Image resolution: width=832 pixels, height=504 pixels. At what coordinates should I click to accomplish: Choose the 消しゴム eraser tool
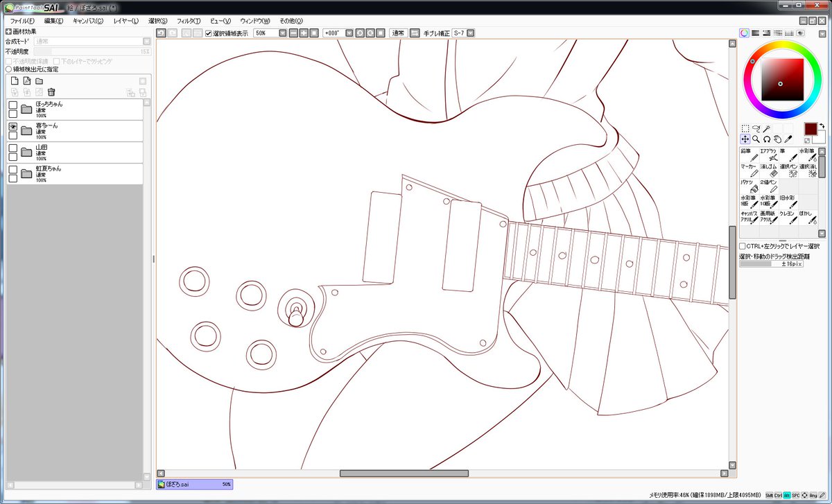pyautogui.click(x=768, y=171)
